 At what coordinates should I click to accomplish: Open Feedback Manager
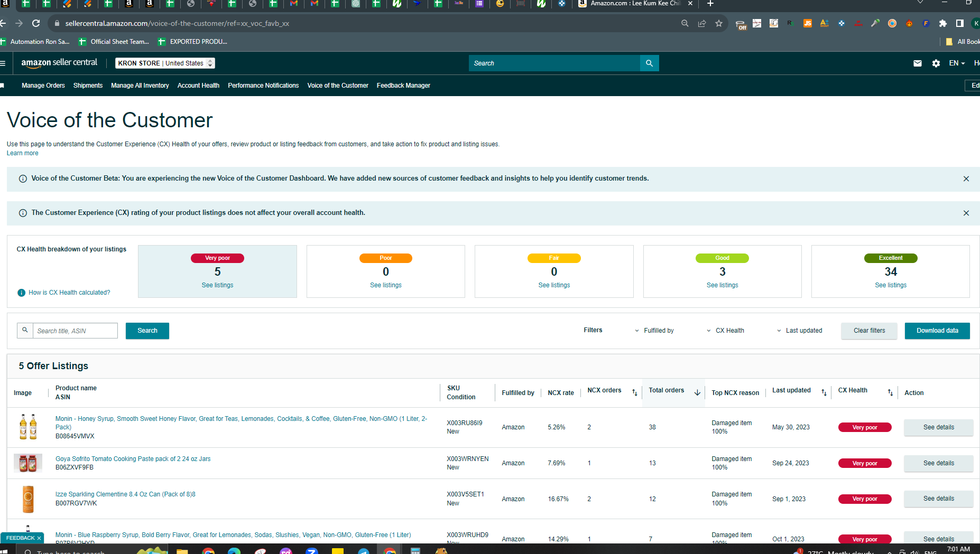pyautogui.click(x=403, y=86)
